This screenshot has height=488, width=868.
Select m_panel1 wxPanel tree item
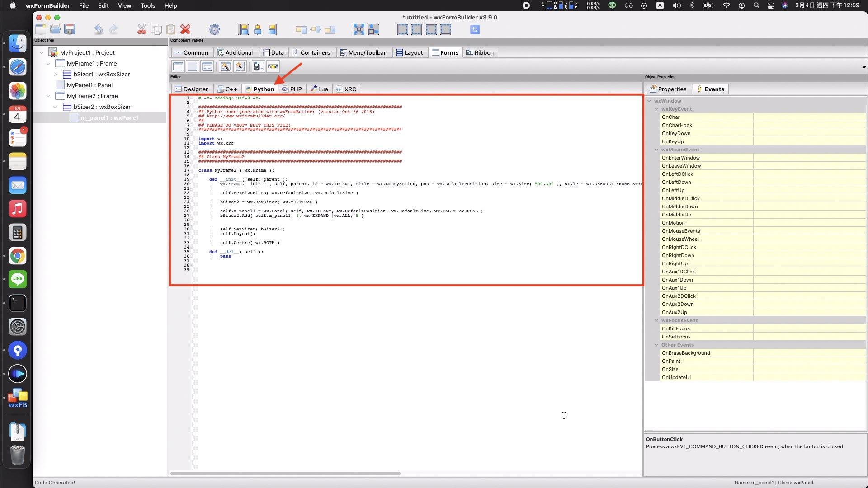click(109, 117)
